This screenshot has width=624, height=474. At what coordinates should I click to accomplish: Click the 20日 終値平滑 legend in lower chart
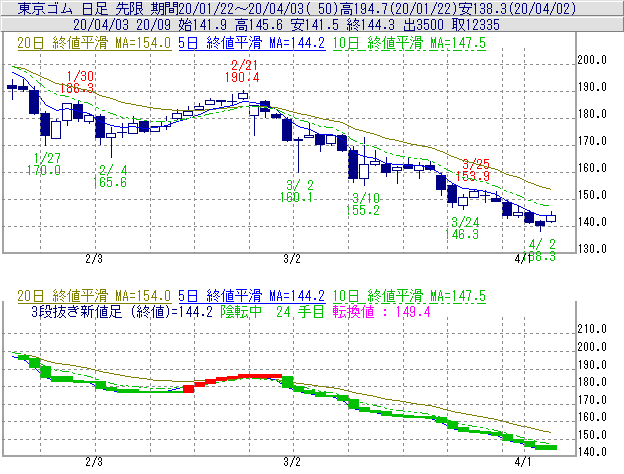(x=94, y=296)
